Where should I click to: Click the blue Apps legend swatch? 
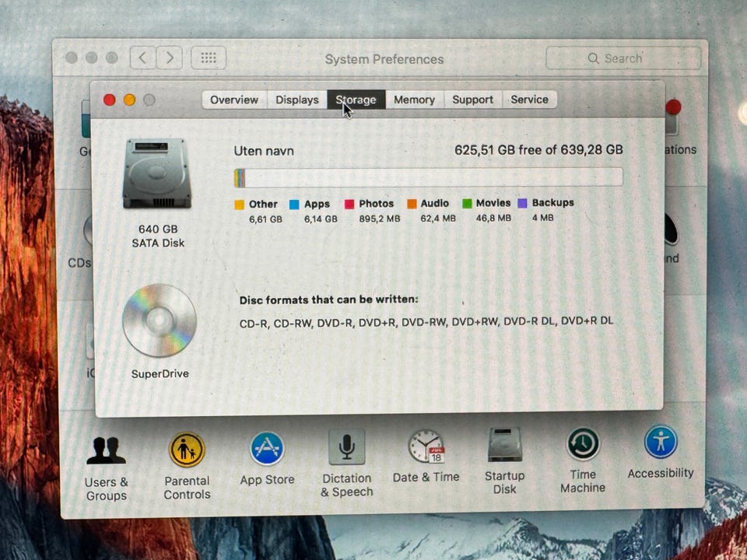294,205
